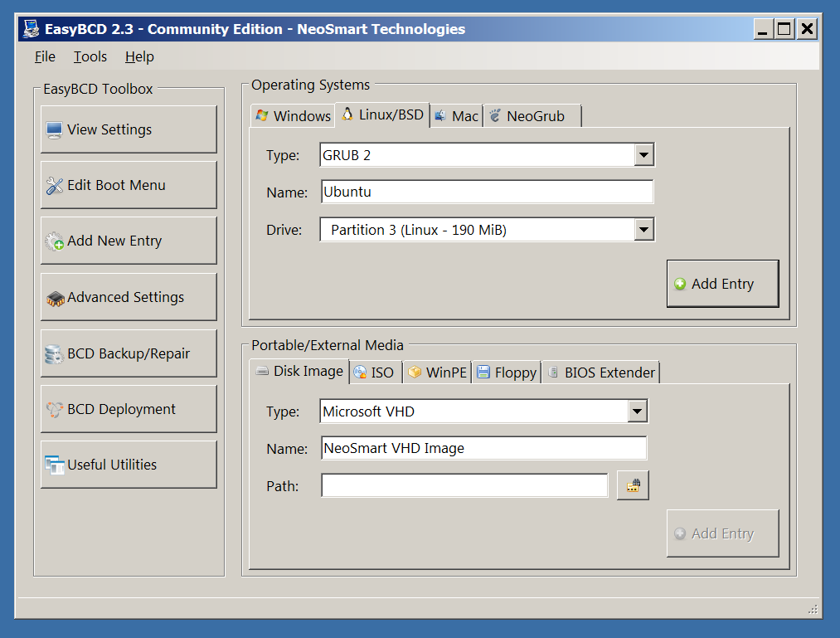The height and width of the screenshot is (638, 840).
Task: Open the Microsoft VHD type dropdown
Action: [x=637, y=412]
